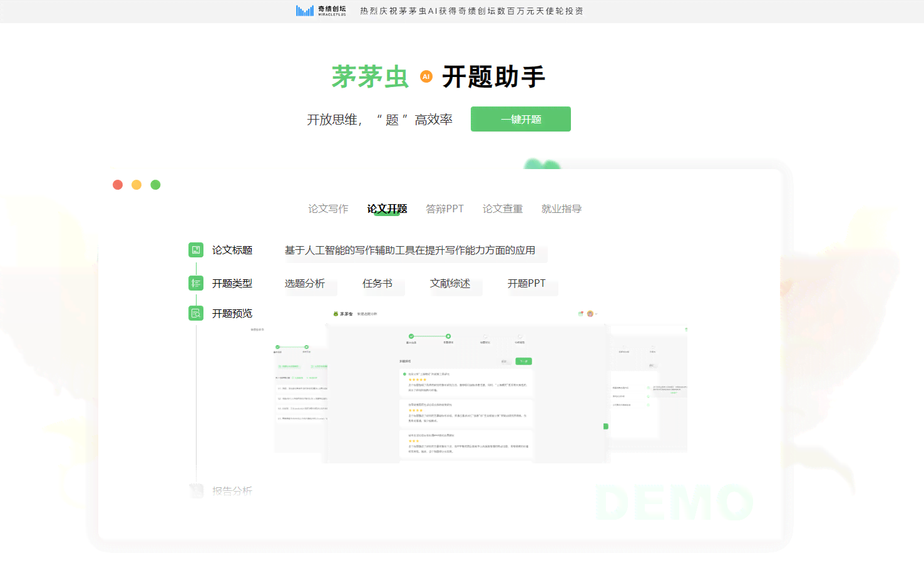
Task: Click the green window dot
Action: [156, 185]
